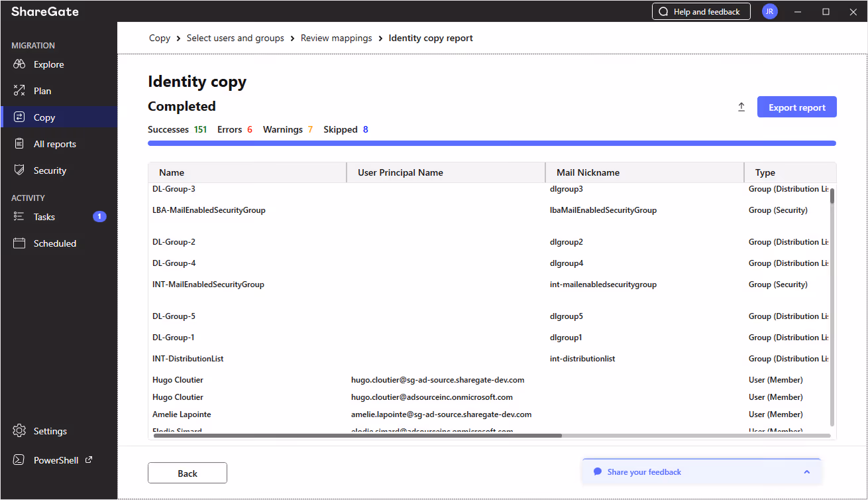Select the Copy menu item
868x500 pixels.
pos(59,117)
